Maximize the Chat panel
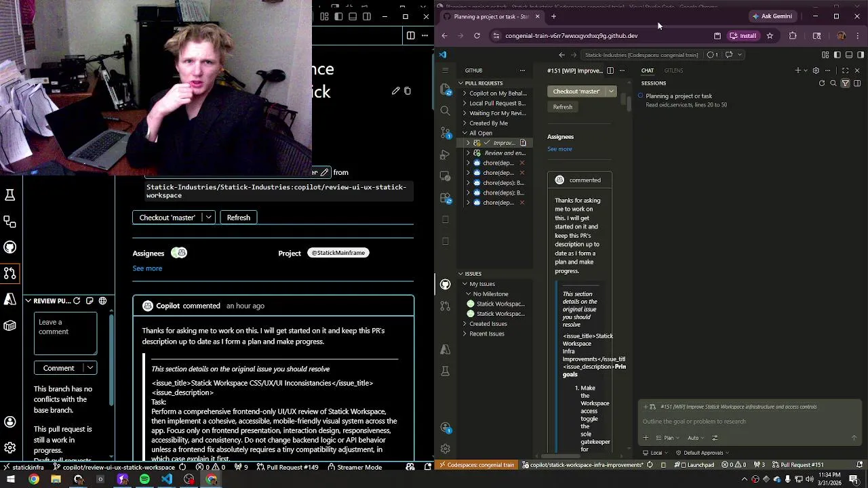Viewport: 868px width, 488px height. [x=845, y=70]
